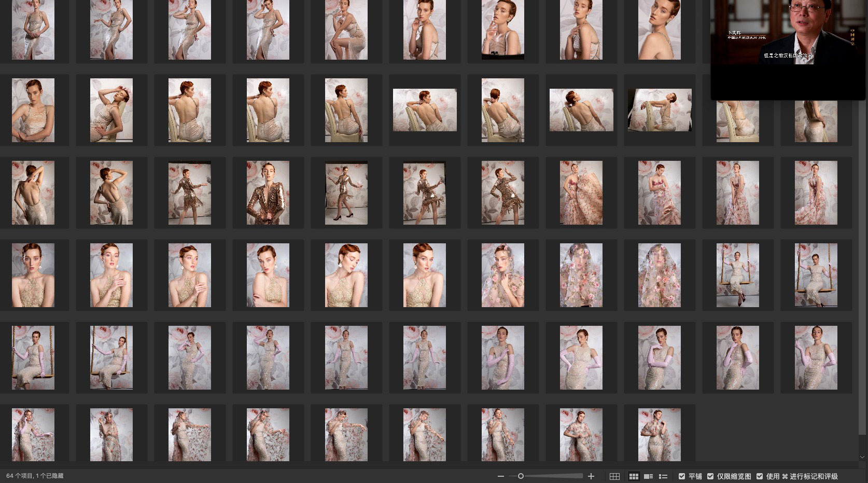The image size is (868, 483).
Task: Click the plus icon to enlarge thumbnails
Action: click(591, 476)
